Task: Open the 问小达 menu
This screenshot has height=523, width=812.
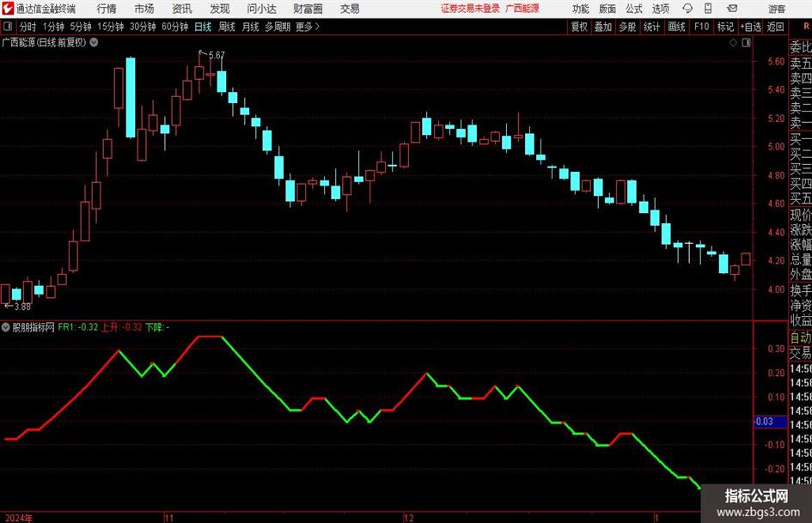Action: pos(261,9)
